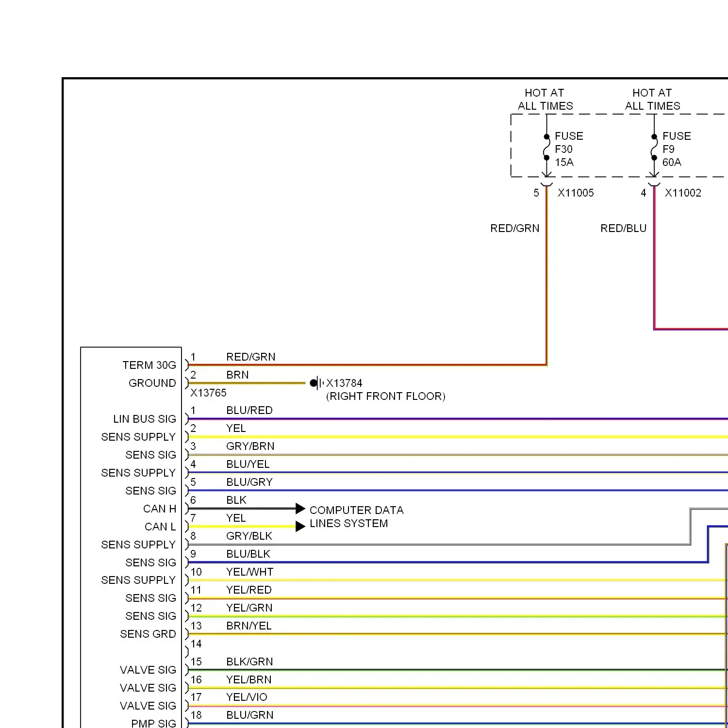This screenshot has width=728, height=728.
Task: Select the (RIGHT FRONT FLOOR) location text
Action: click(x=386, y=396)
